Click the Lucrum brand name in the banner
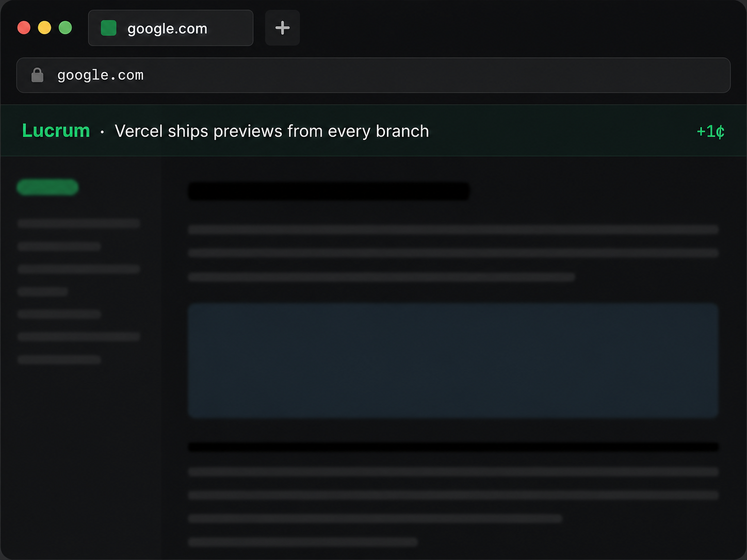 coord(56,131)
